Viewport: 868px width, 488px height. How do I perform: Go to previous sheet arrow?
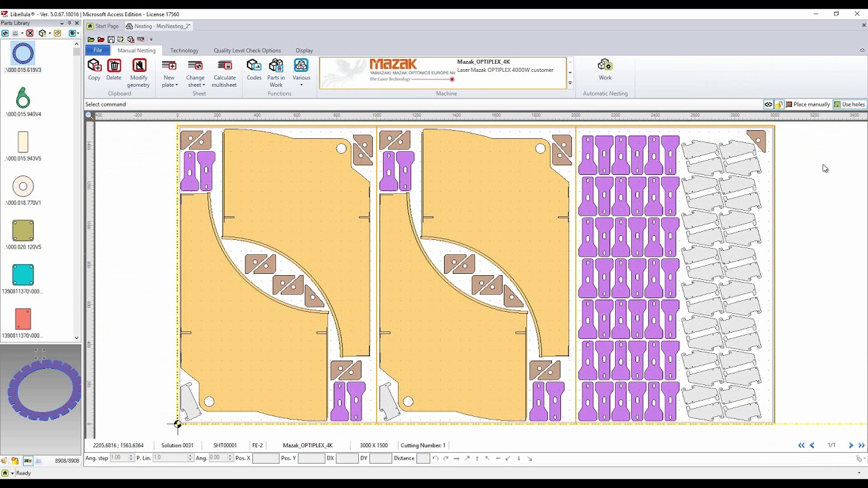point(812,445)
